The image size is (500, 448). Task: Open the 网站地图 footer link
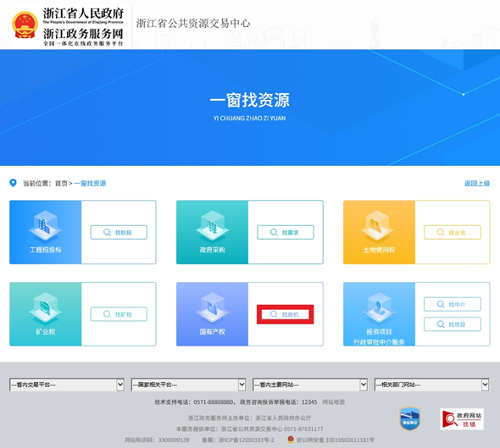334,401
